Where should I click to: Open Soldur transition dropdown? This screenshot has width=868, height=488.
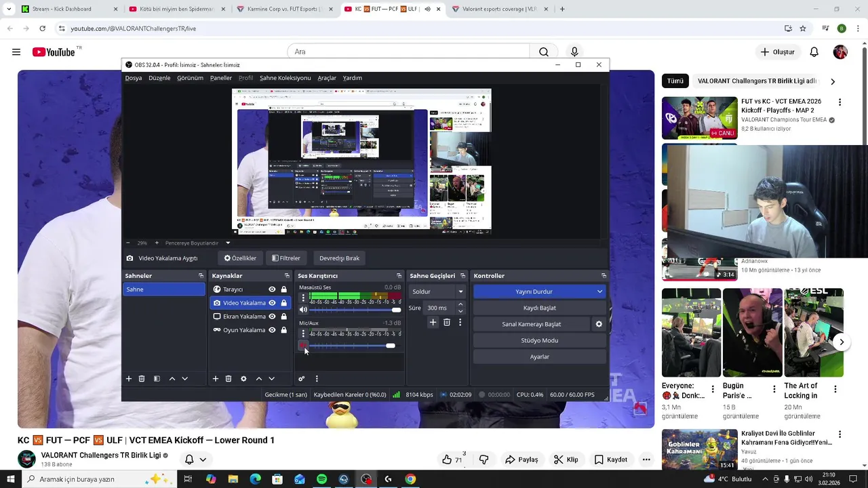coord(437,291)
